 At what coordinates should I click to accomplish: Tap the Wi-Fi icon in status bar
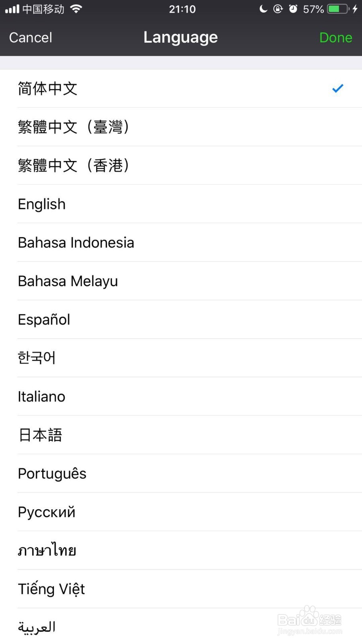76,9
